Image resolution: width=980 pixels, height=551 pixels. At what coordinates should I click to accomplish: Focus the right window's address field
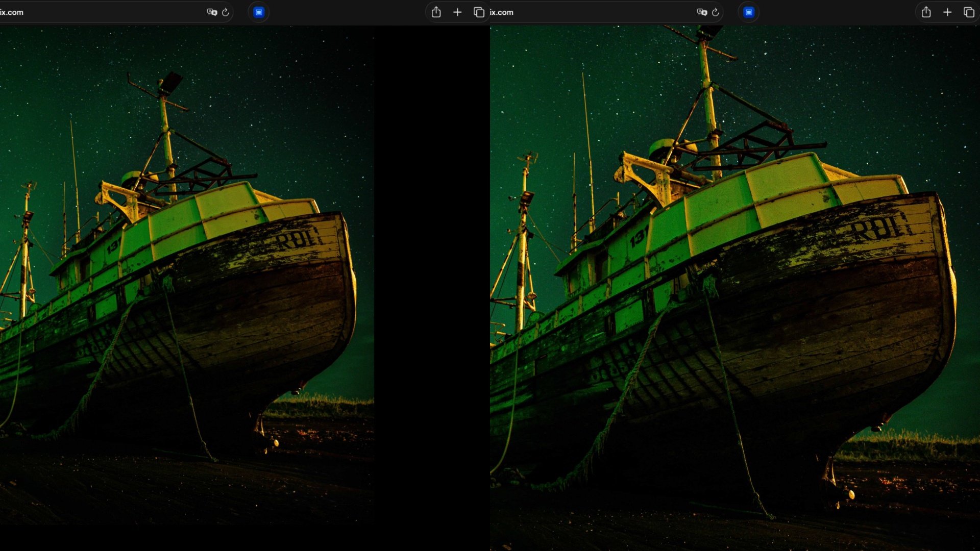point(592,12)
